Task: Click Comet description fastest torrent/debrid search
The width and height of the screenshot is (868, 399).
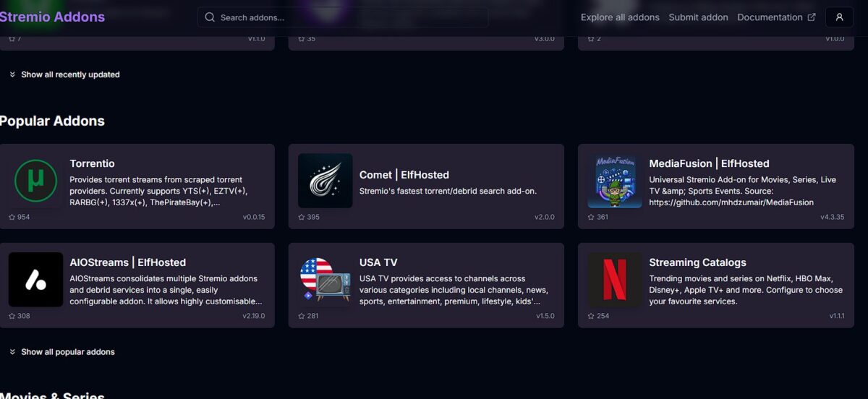Action: click(448, 191)
